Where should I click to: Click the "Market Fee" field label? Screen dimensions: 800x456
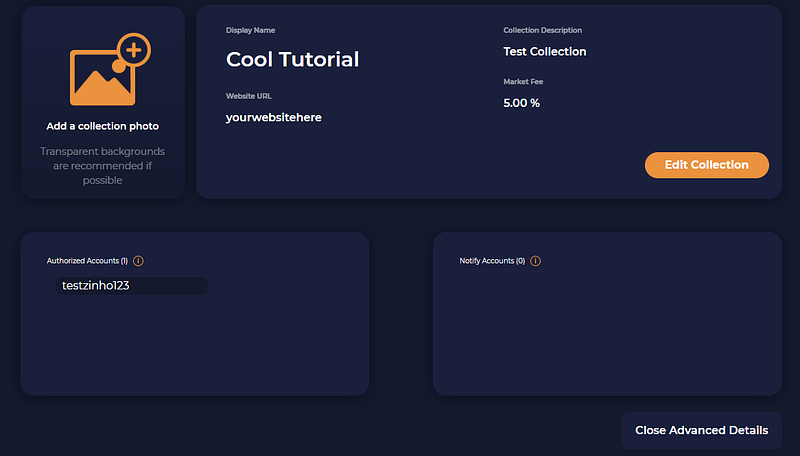click(x=523, y=82)
